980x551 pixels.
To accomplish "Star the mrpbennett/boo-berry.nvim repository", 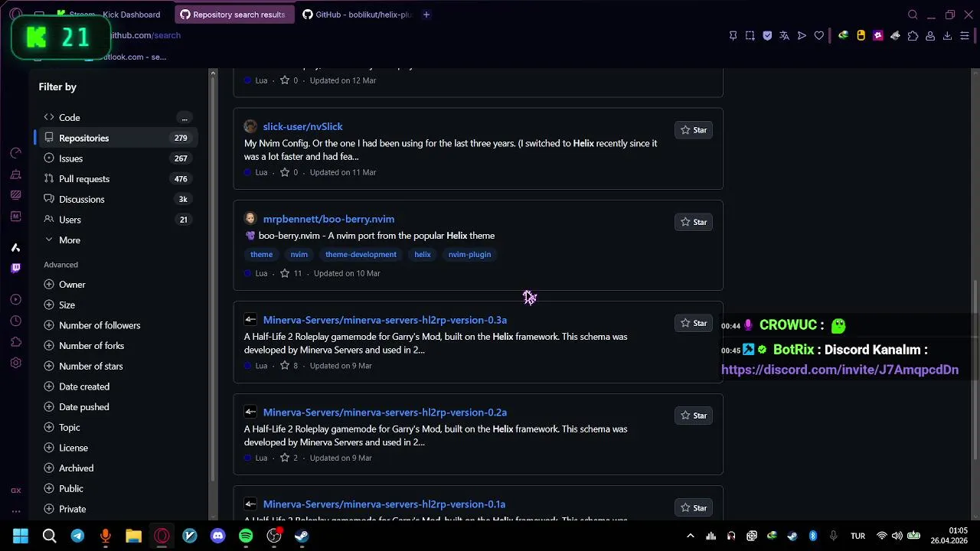I will pyautogui.click(x=694, y=222).
